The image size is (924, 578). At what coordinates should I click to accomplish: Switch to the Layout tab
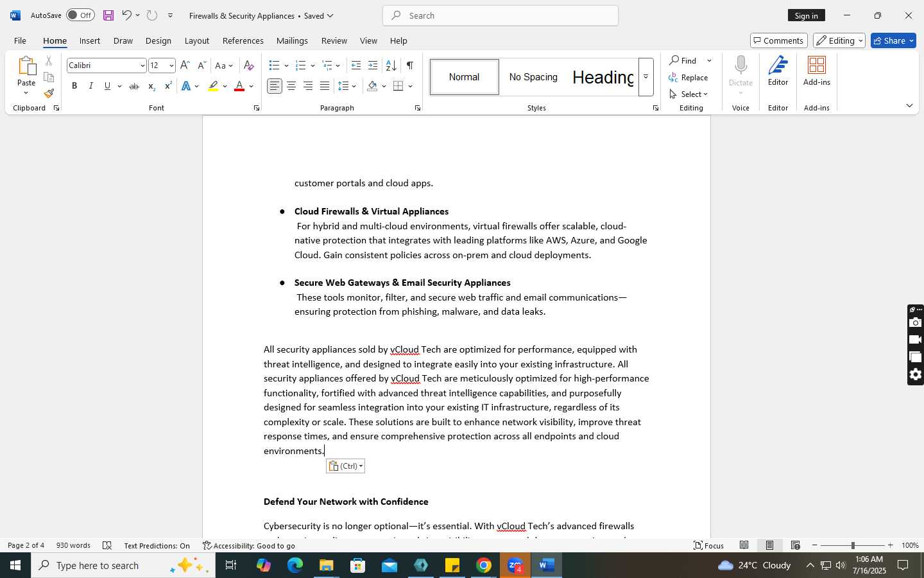click(x=197, y=40)
